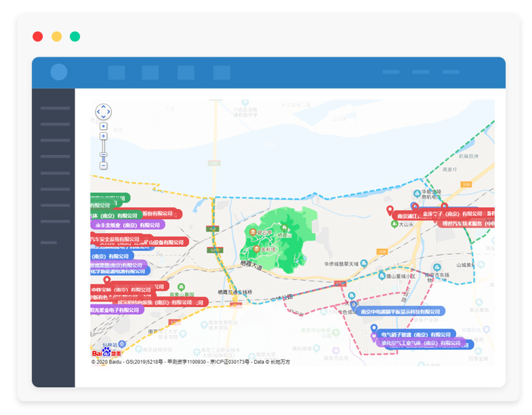Select the blue pin beside 电气硝子玻璃 label
This screenshot has height=415, width=532.
(x=374, y=329)
